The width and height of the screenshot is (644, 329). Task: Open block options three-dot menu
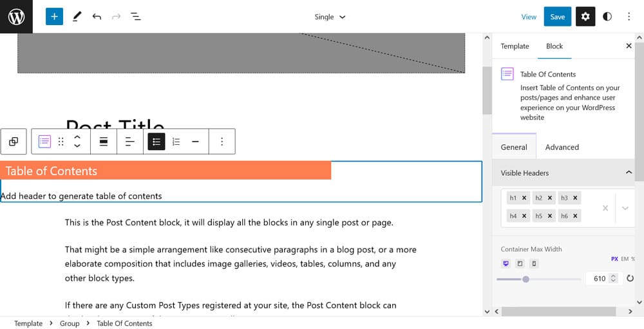[x=222, y=142]
